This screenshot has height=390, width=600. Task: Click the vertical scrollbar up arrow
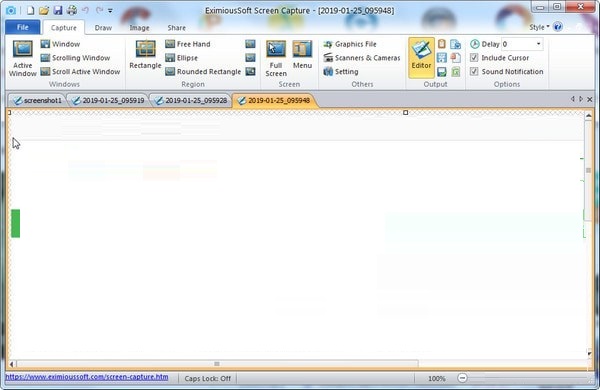pyautogui.click(x=589, y=116)
